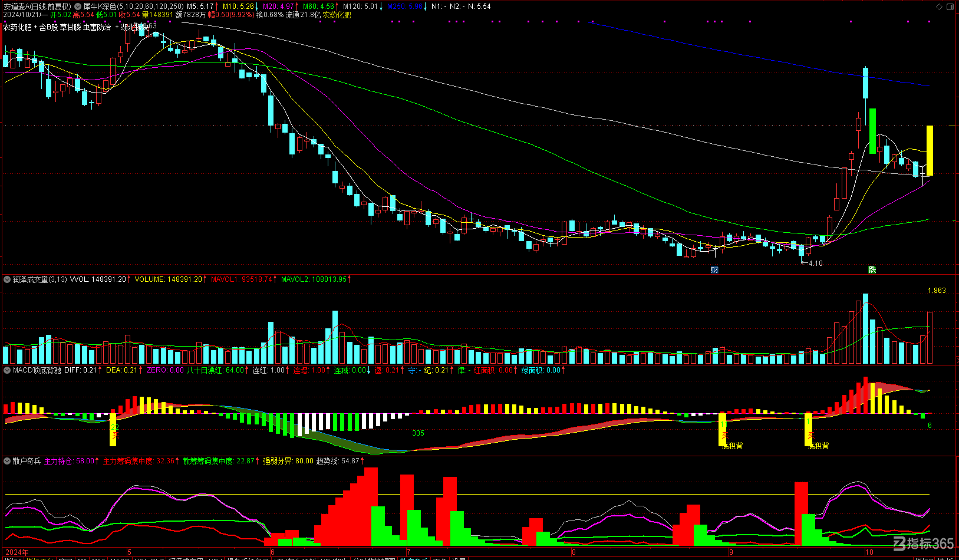Select the 湖北板块 concept tag
Viewport: 959px width, 560px height.
pyautogui.click(x=134, y=27)
